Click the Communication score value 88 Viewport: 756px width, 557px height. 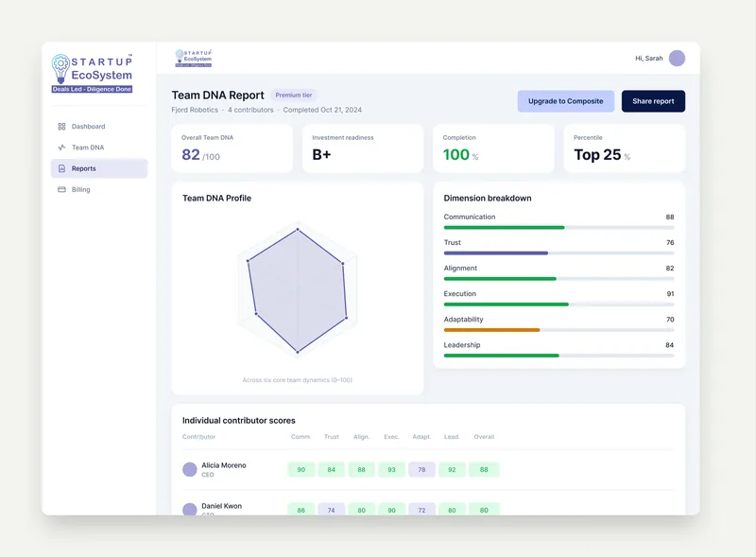pyautogui.click(x=670, y=218)
